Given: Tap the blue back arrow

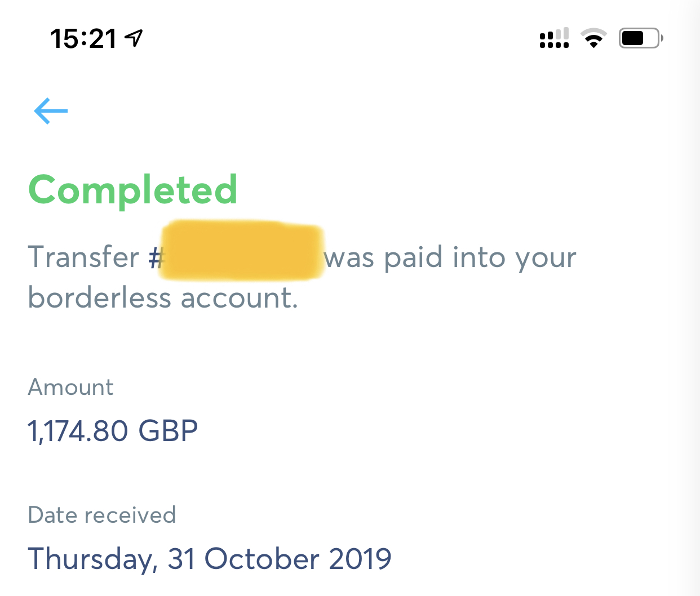Looking at the screenshot, I should coord(51,110).
